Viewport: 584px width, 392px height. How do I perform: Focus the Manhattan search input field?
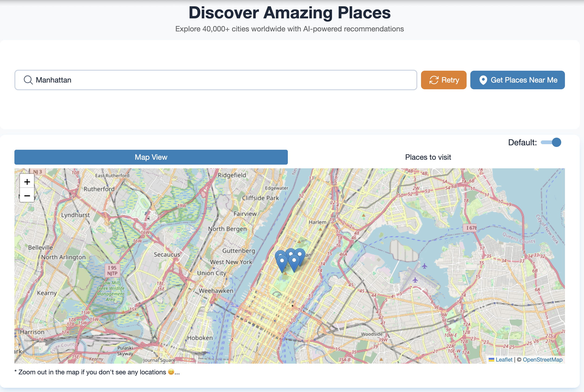click(x=216, y=80)
